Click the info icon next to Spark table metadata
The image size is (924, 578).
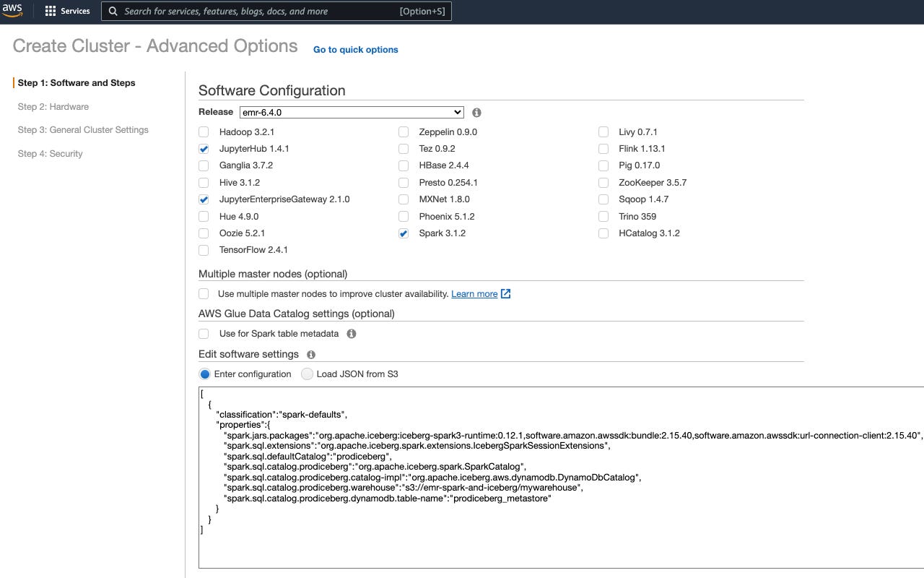[352, 334]
